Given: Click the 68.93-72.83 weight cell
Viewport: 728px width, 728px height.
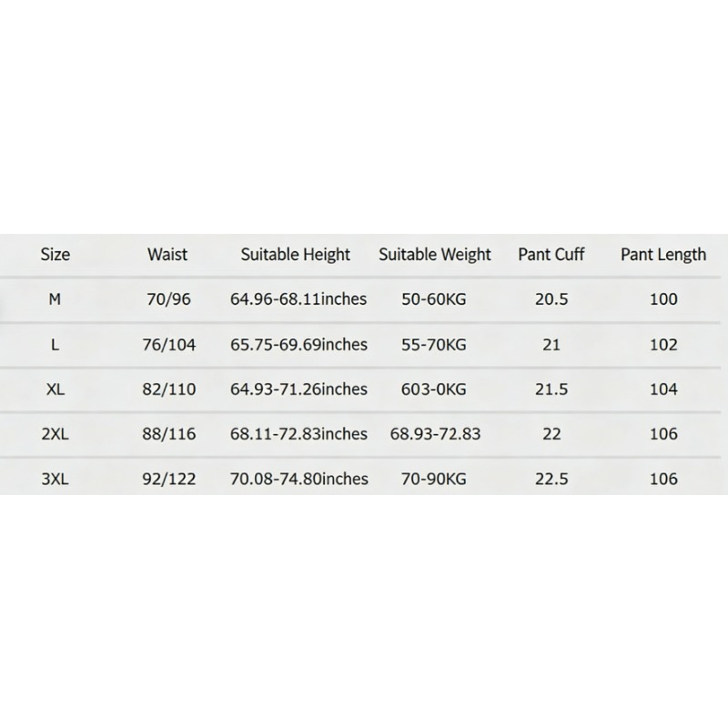Looking at the screenshot, I should 435,434.
